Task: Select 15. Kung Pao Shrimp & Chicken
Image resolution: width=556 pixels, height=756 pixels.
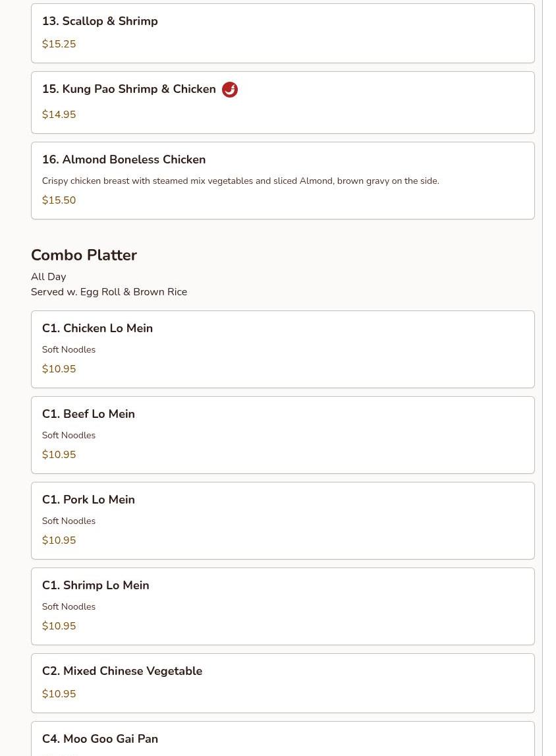Action: pos(283,103)
